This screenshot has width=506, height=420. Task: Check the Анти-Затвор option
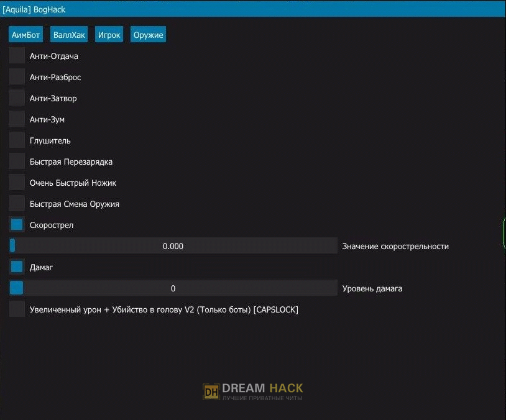click(x=17, y=98)
